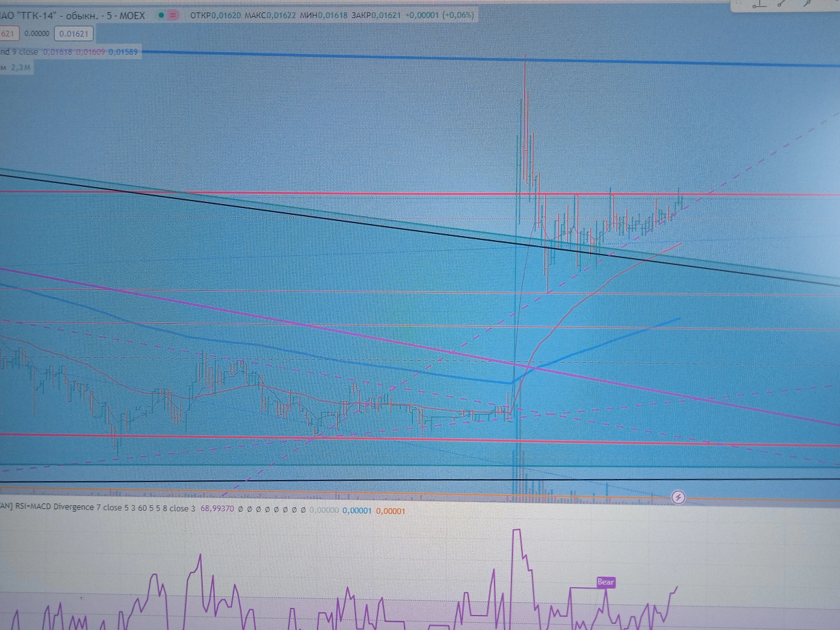Screen dimensions: 840x630
Task: Select the trend line tool in favorites toolbar
Action: 781,4
